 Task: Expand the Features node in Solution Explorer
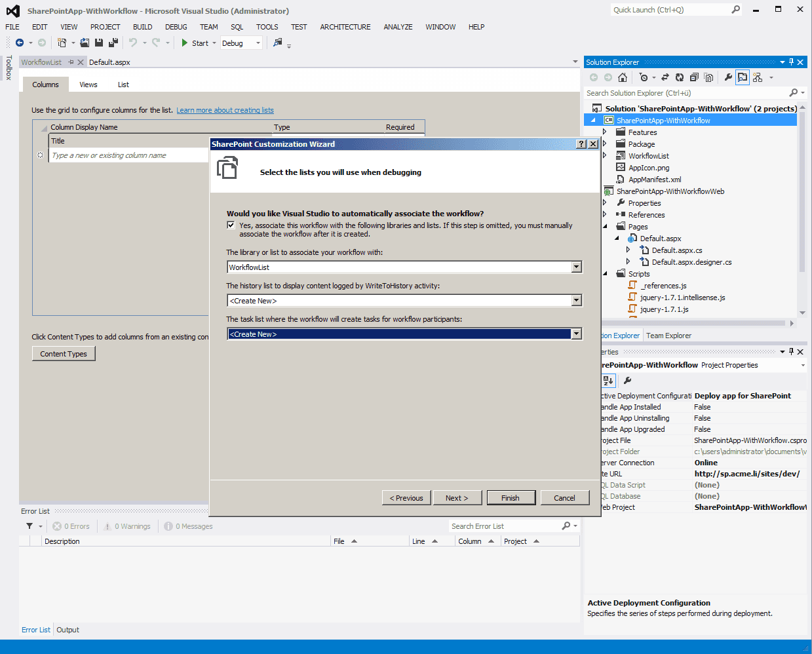[x=604, y=132]
